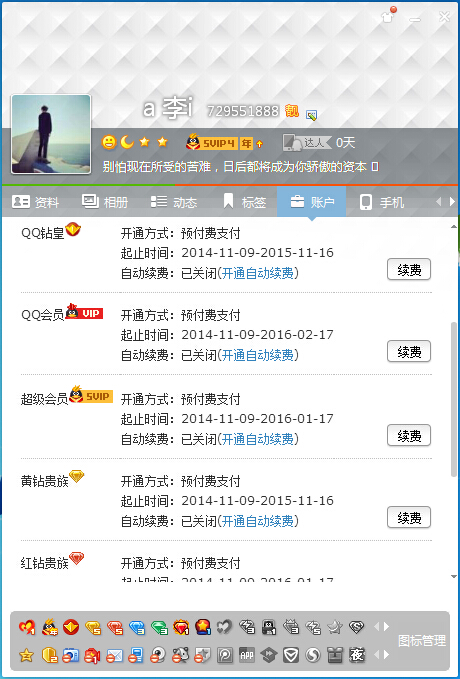Click the profile avatar photo

[x=51, y=134]
